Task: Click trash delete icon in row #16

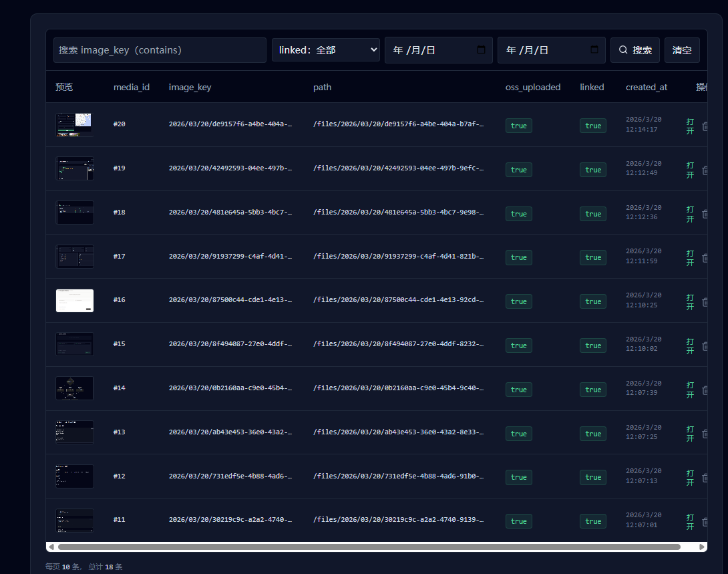Action: coord(705,302)
